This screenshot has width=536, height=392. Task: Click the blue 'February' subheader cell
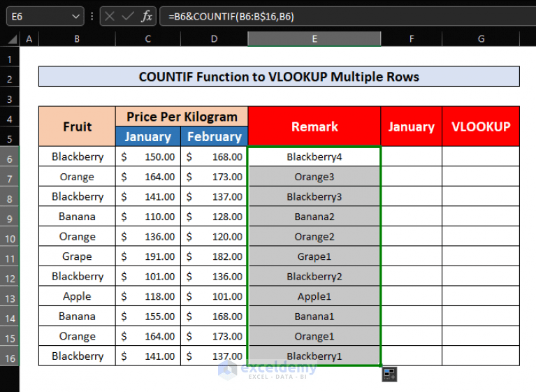click(x=214, y=136)
